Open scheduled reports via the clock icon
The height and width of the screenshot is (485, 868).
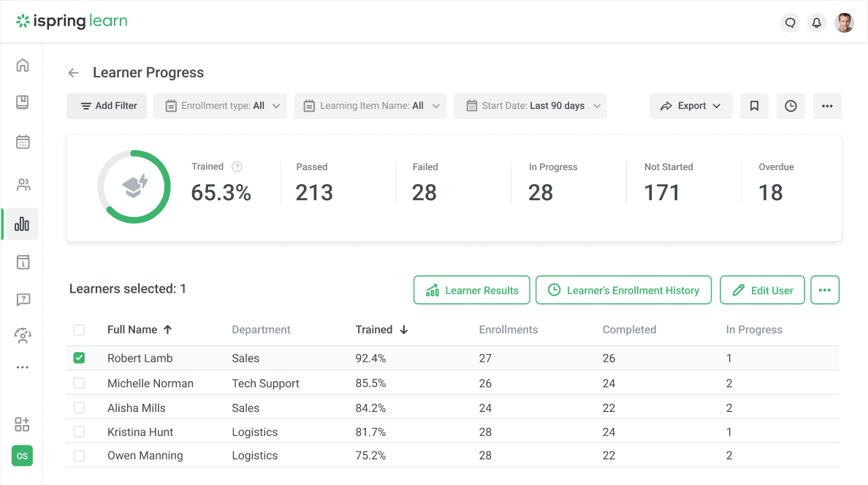click(790, 106)
